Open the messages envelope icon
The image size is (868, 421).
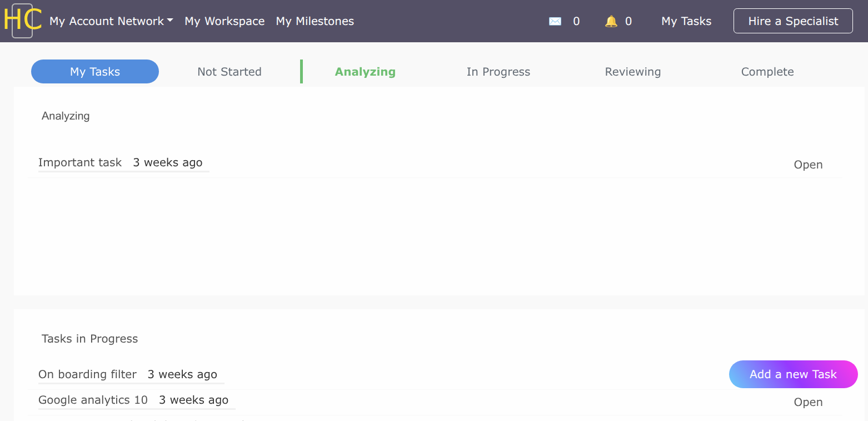coord(555,21)
